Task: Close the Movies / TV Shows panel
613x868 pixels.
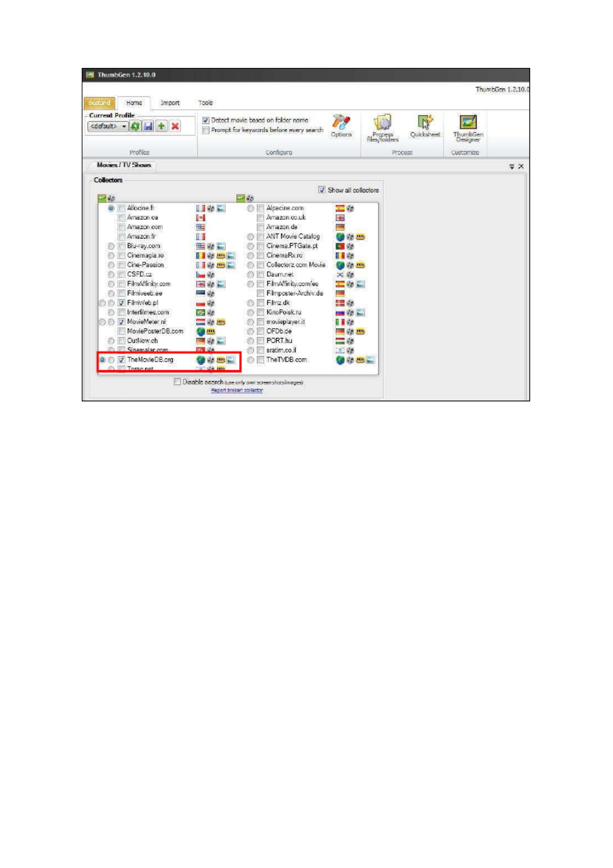Action: [521, 166]
